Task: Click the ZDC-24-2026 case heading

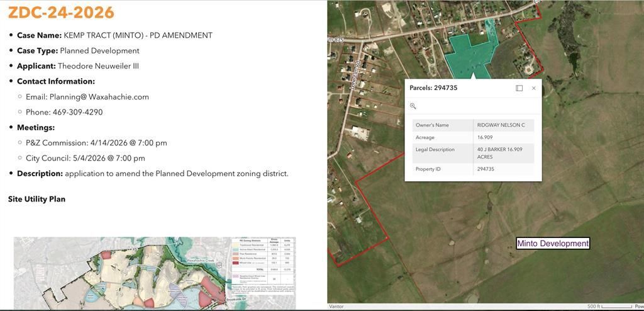Action: [x=61, y=13]
